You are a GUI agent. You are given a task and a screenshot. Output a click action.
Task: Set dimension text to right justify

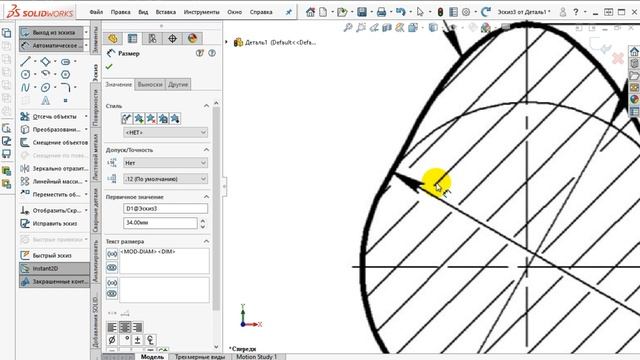[138, 327]
